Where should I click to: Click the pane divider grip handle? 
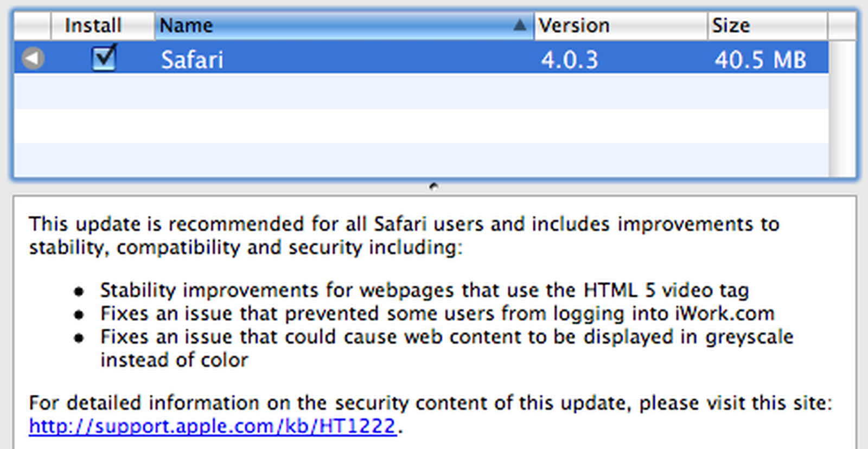[x=433, y=186]
